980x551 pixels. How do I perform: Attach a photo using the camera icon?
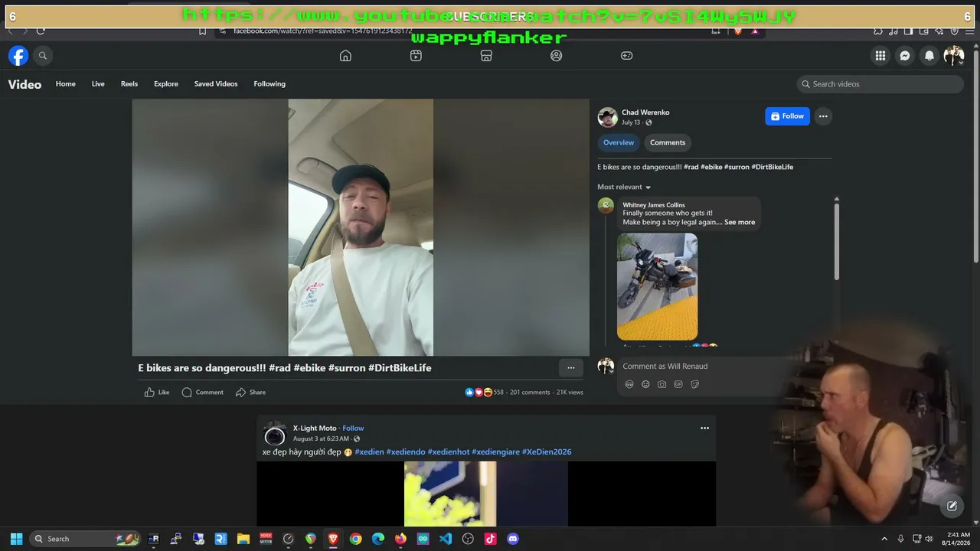tap(661, 384)
